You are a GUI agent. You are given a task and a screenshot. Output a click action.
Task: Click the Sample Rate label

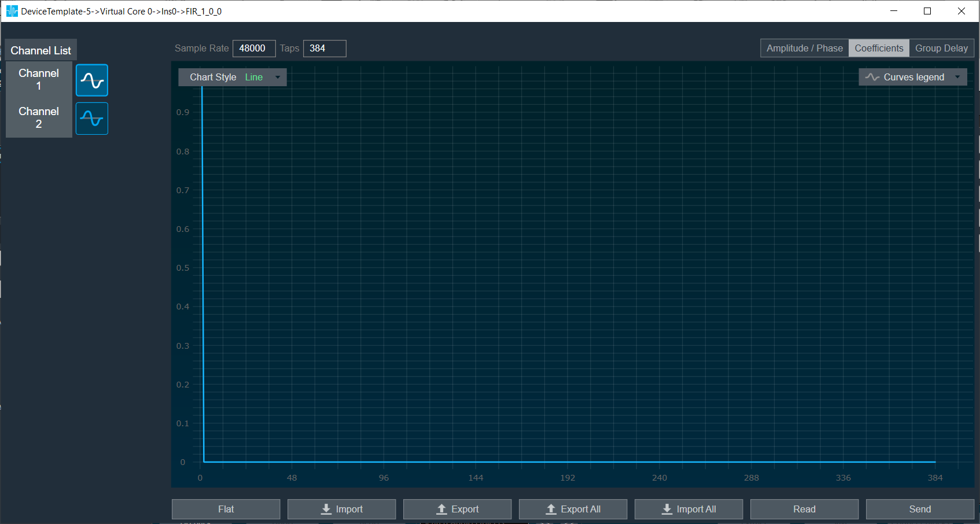202,49
